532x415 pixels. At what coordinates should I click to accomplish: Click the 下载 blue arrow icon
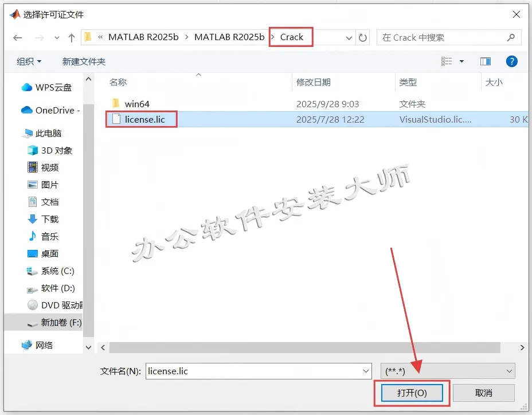click(33, 219)
